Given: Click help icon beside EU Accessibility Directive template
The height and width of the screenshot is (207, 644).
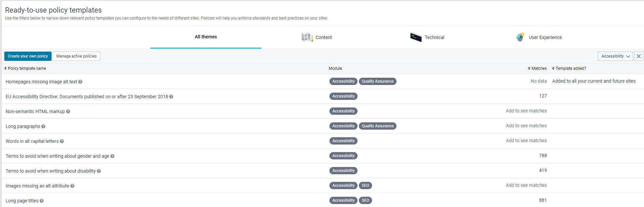Looking at the screenshot, I should 171,97.
